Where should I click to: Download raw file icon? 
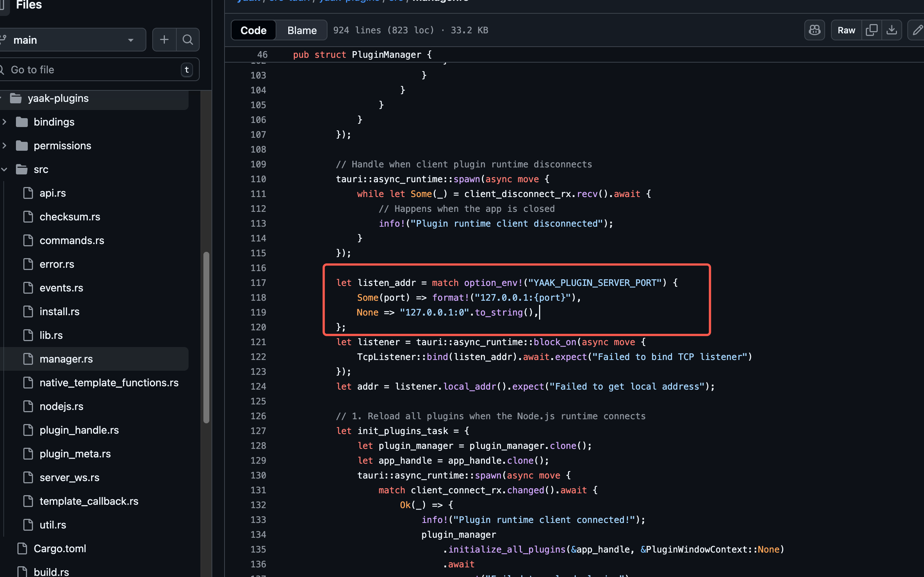tap(891, 30)
